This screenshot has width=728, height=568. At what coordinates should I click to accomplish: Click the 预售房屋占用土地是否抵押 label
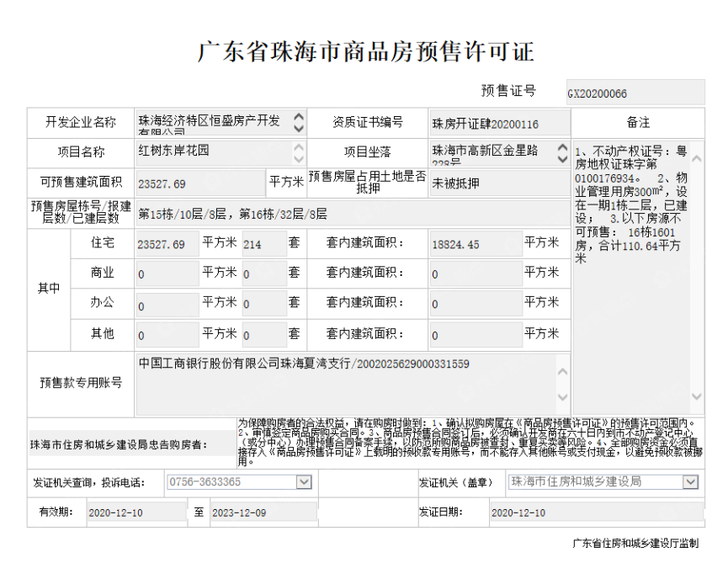point(367,182)
